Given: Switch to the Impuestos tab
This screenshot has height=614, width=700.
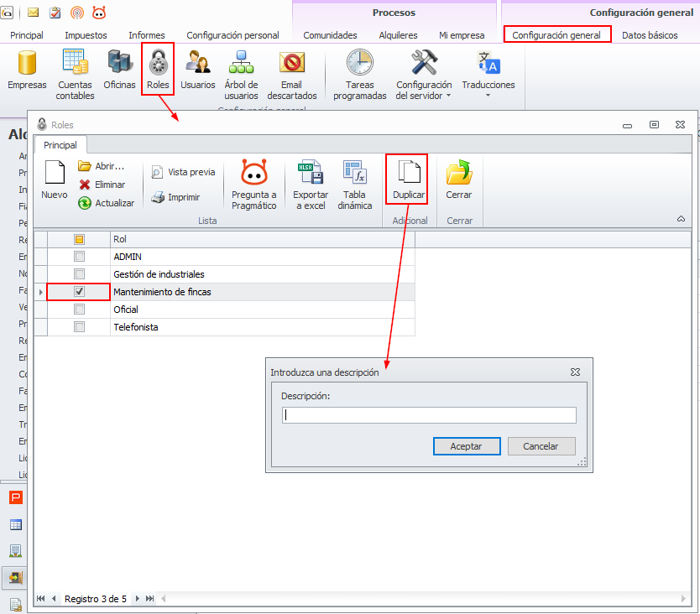Looking at the screenshot, I should [86, 35].
